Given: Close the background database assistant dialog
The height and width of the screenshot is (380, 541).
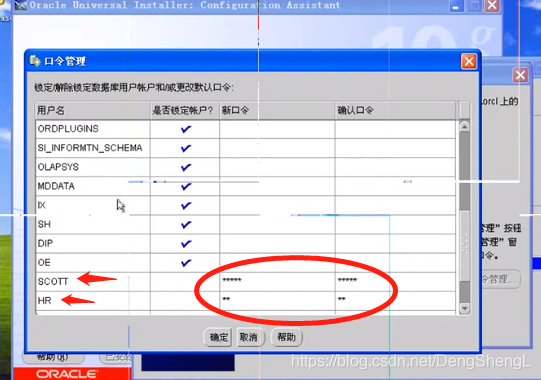Looking at the screenshot, I should click(x=520, y=75).
